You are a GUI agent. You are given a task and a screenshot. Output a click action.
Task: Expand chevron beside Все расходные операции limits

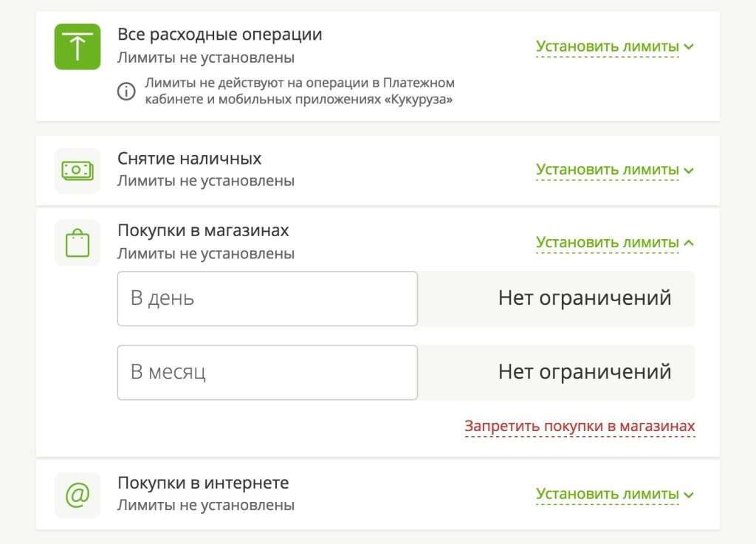click(689, 47)
